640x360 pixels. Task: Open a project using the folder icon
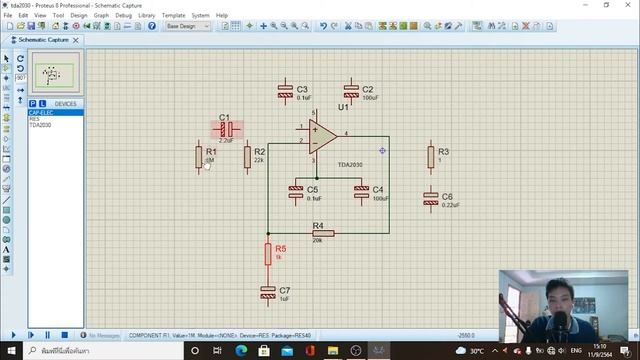pos(20,26)
